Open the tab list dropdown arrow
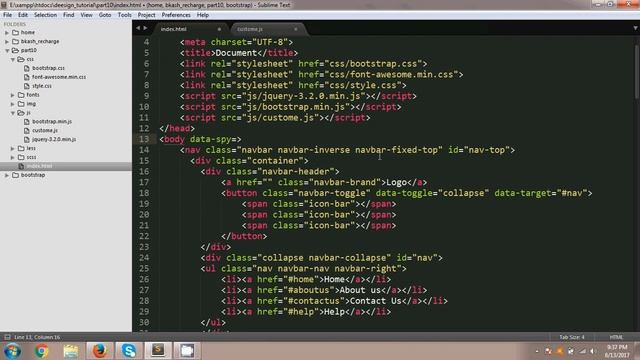This screenshot has width=640, height=360. click(635, 28)
